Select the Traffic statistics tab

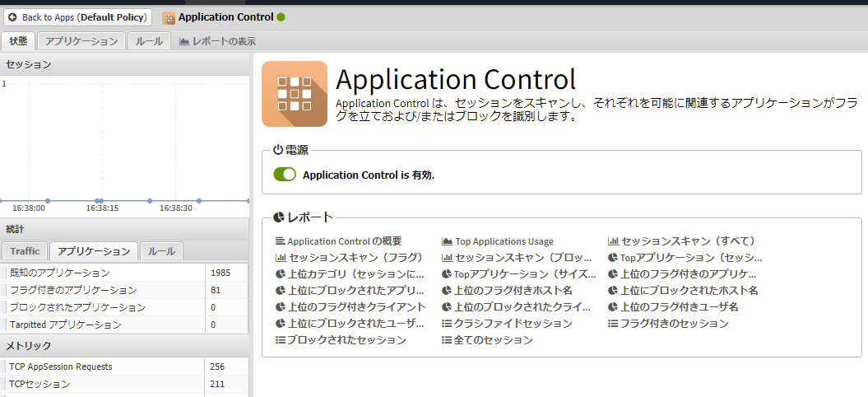(x=25, y=251)
